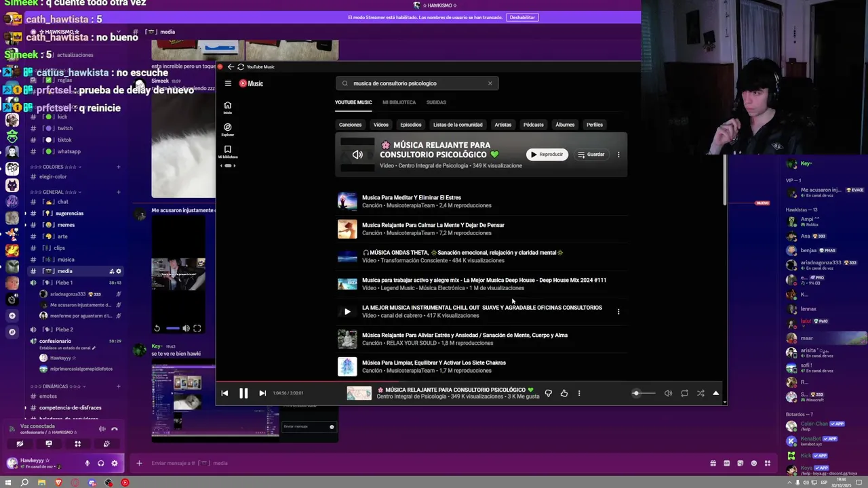Open the YouTube Music hamburger menu
This screenshot has height=488, width=868.
pos(228,83)
